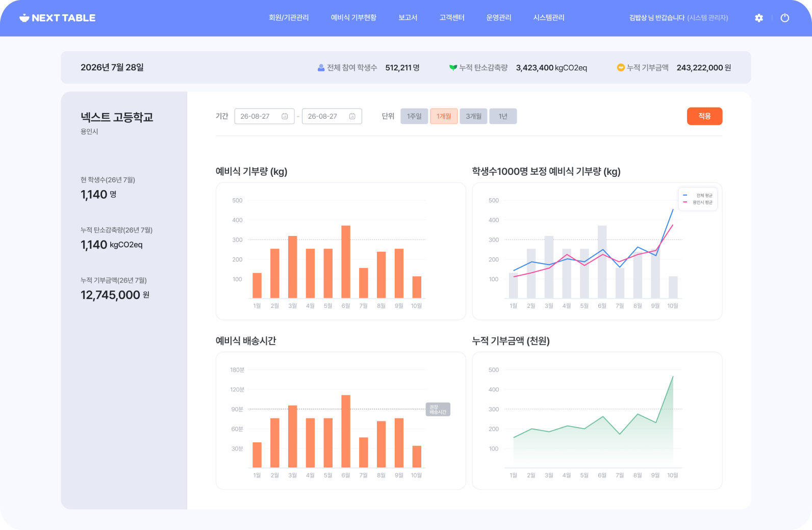Open the 고객센터 menu
This screenshot has height=530, width=812.
452,18
